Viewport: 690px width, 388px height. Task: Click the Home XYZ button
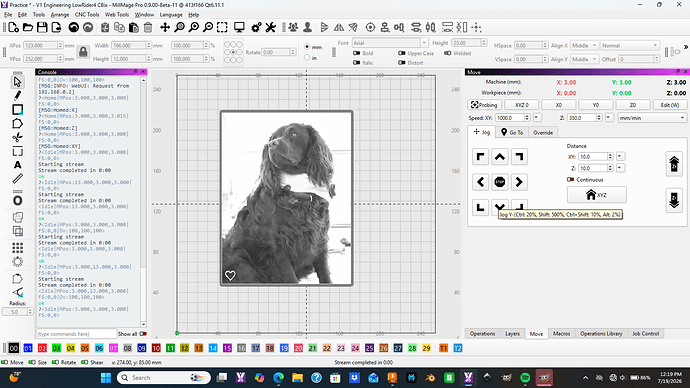pyautogui.click(x=596, y=195)
